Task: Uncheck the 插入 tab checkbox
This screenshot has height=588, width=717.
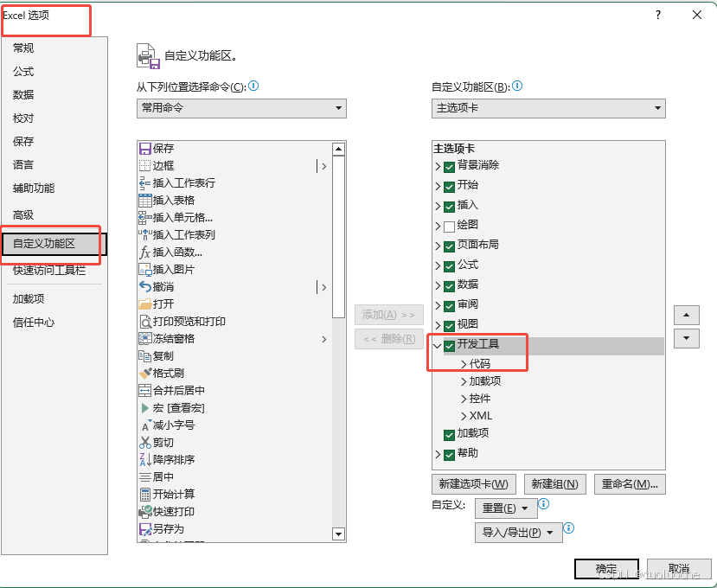Action: (449, 206)
